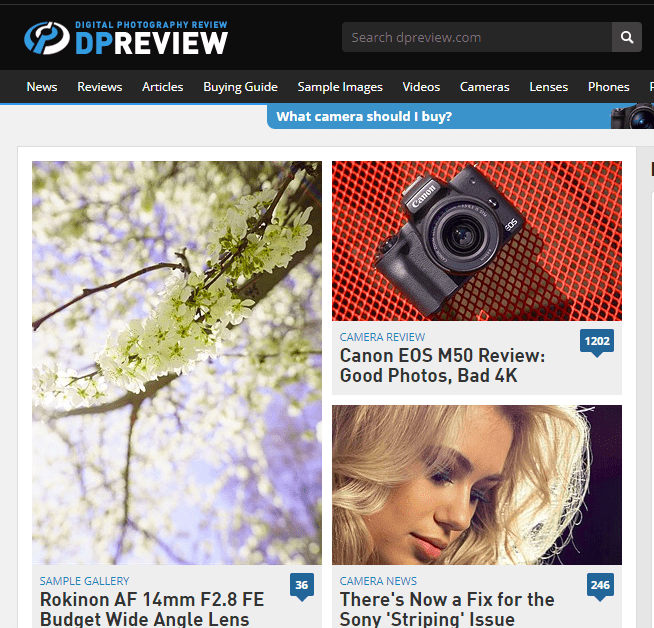Open the Videos menu item
The height and width of the screenshot is (628, 654).
(x=421, y=87)
